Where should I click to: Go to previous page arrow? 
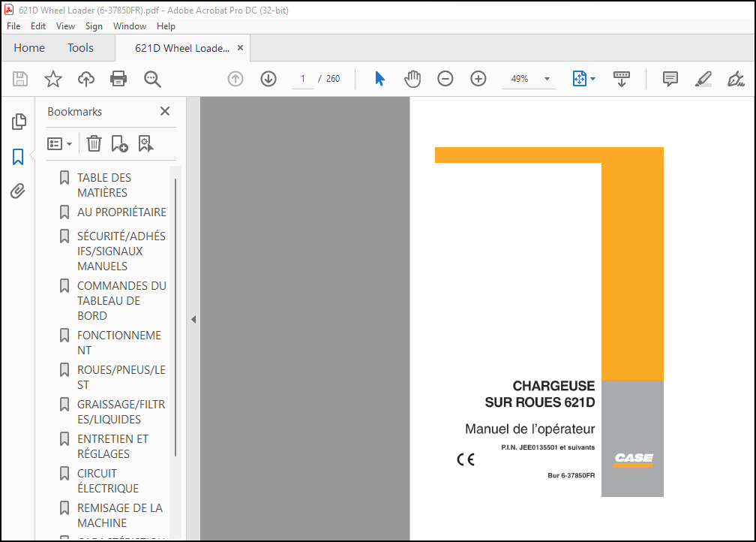point(235,79)
